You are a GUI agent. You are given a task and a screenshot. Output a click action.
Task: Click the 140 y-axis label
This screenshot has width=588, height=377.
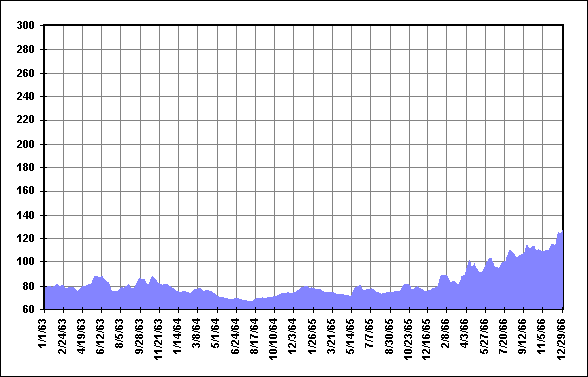[26, 215]
